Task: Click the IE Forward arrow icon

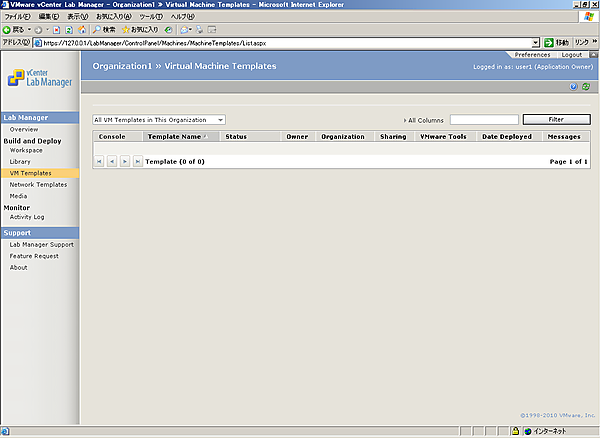Action: click(38, 30)
